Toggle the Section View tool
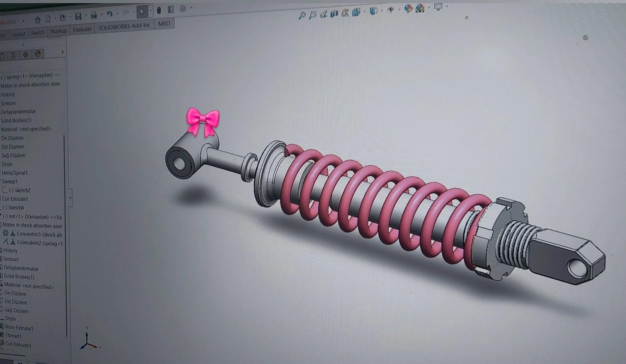 coord(334,14)
